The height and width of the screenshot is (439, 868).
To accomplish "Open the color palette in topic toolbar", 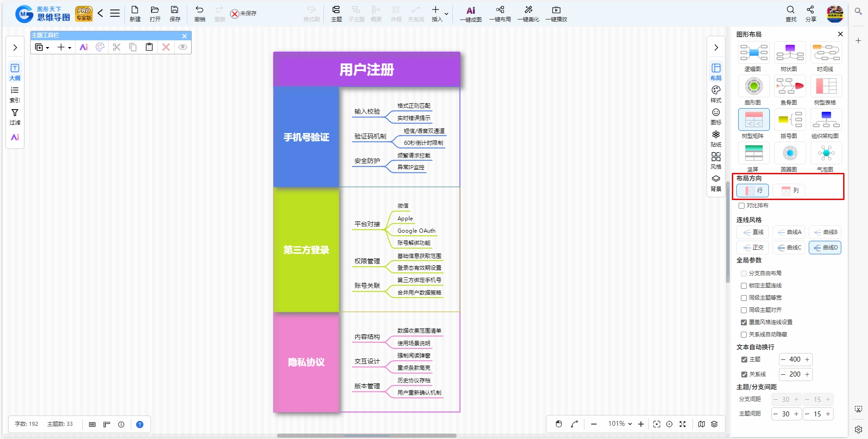I will [100, 47].
